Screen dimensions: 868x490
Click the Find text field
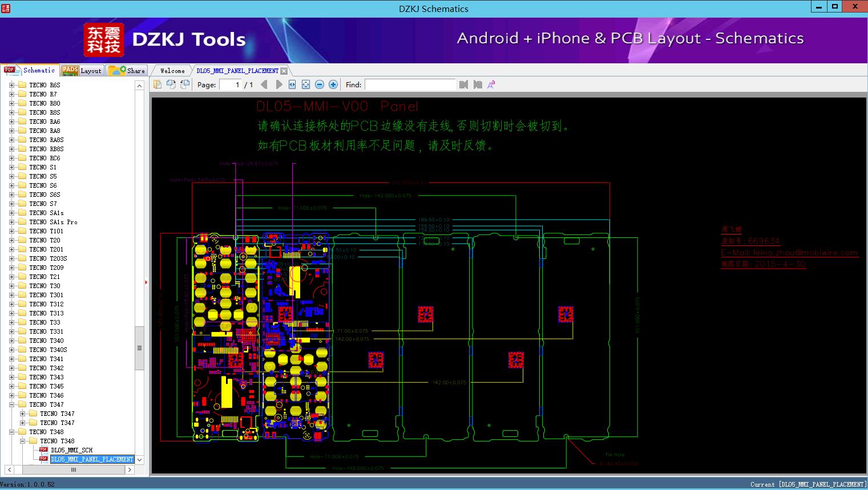[x=410, y=84]
